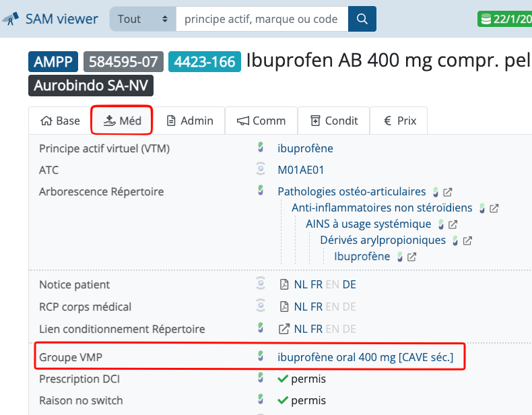Open the Comm tab
Viewport: 532px width, 415px height.
pyautogui.click(x=261, y=121)
